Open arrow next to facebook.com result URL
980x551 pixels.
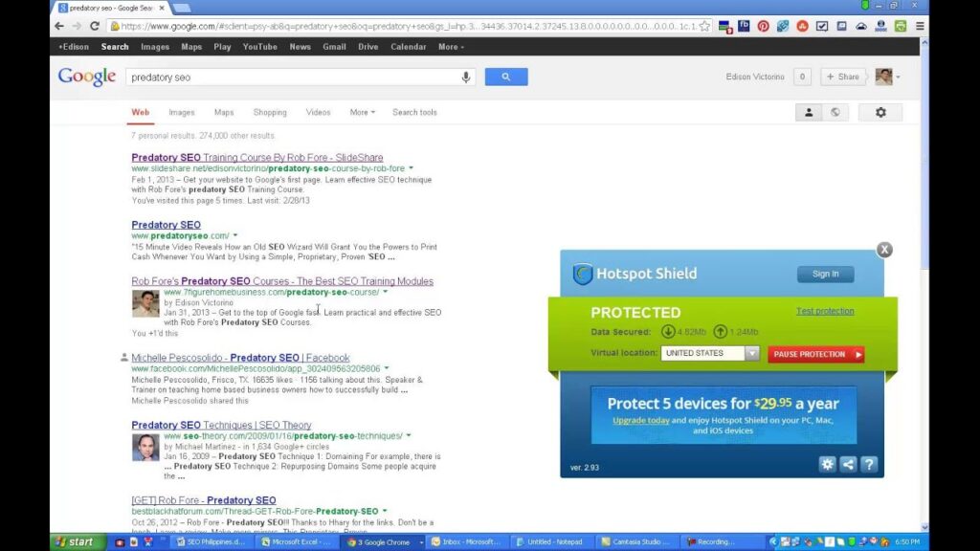tap(387, 368)
